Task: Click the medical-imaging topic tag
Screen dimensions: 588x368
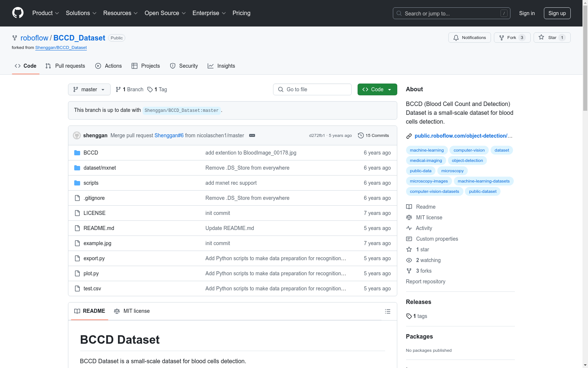Action: point(426,160)
